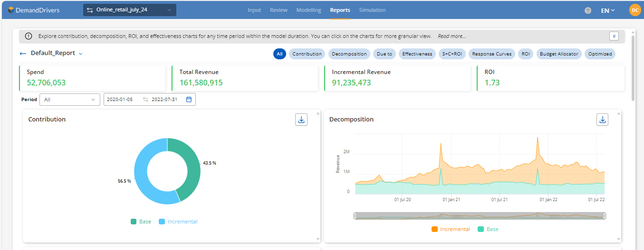Click the help question mark icon
The width and height of the screenshot is (644, 250).
(x=588, y=10)
